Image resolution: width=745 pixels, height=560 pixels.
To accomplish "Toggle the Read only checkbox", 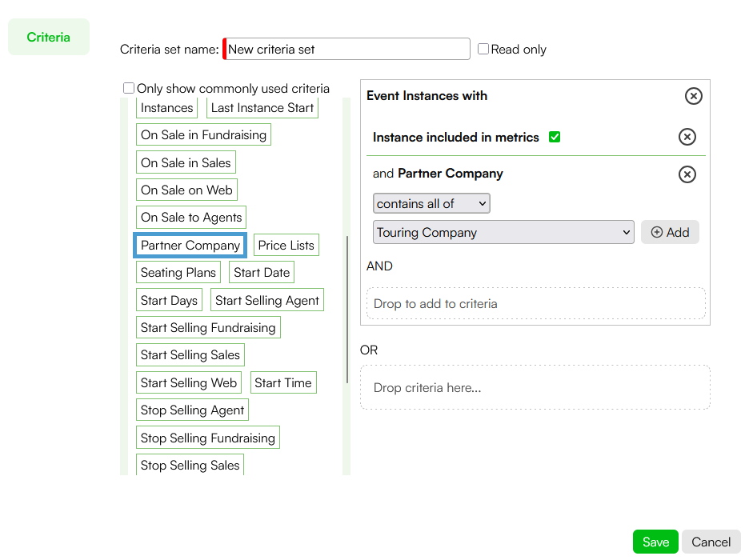I will [x=483, y=49].
